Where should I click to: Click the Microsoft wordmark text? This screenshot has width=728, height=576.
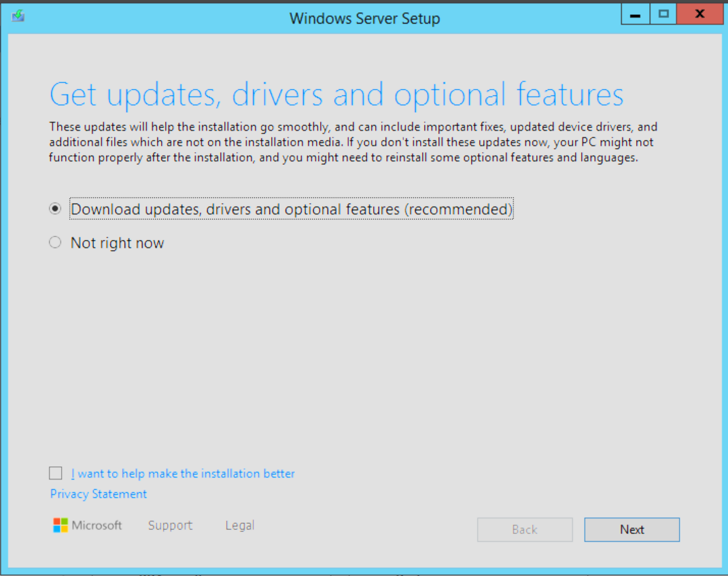pyautogui.click(x=97, y=526)
